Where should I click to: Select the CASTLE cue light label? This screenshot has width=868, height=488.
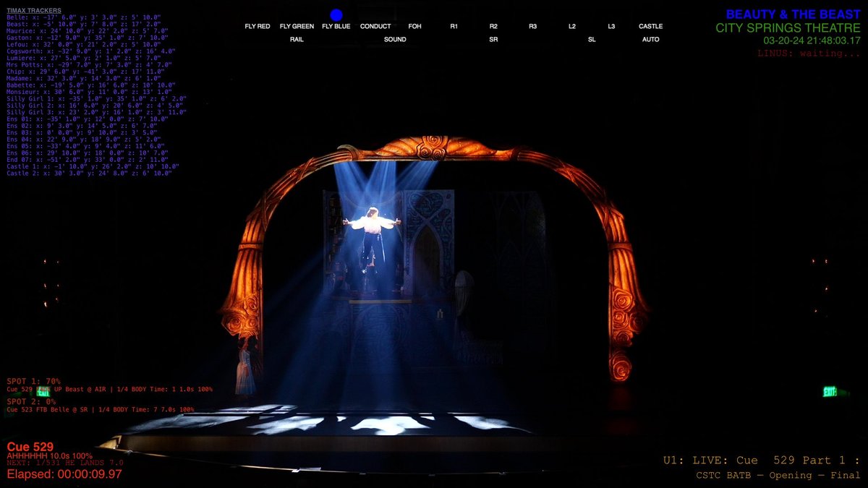[x=650, y=26]
